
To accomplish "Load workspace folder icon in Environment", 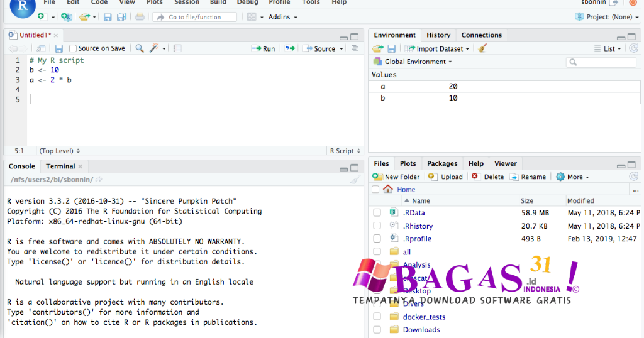I will click(378, 49).
